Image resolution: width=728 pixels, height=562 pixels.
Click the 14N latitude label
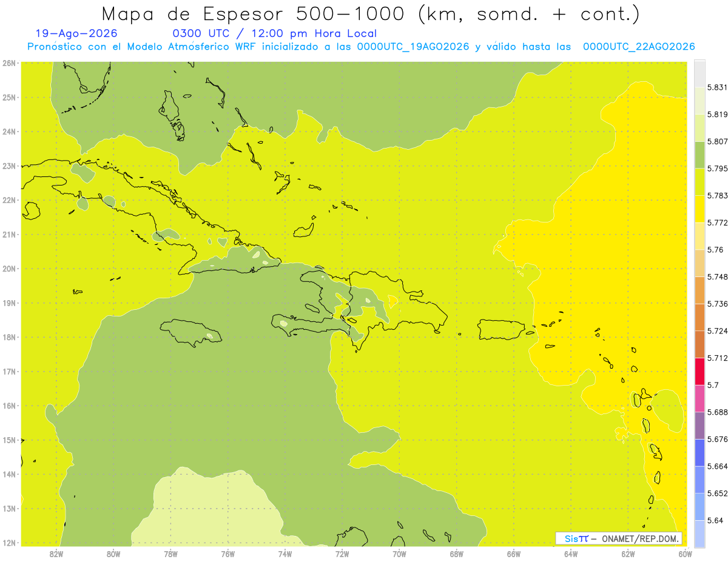tap(9, 473)
